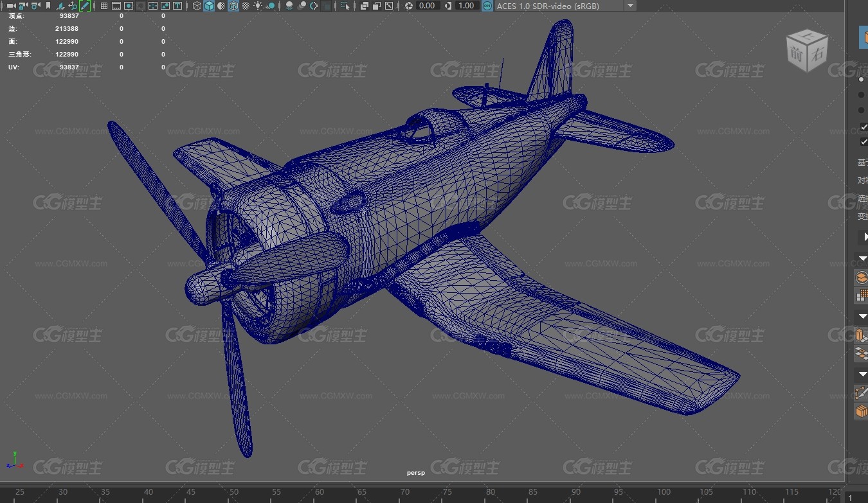The height and width of the screenshot is (503, 868).
Task: Select Smooth Shade All cube icon
Action: 210,6
